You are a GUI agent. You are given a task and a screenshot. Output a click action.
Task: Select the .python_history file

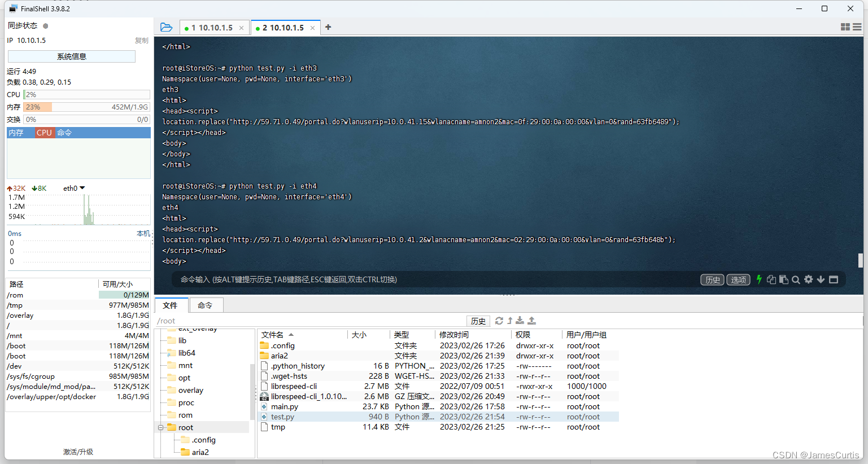[439, 366]
